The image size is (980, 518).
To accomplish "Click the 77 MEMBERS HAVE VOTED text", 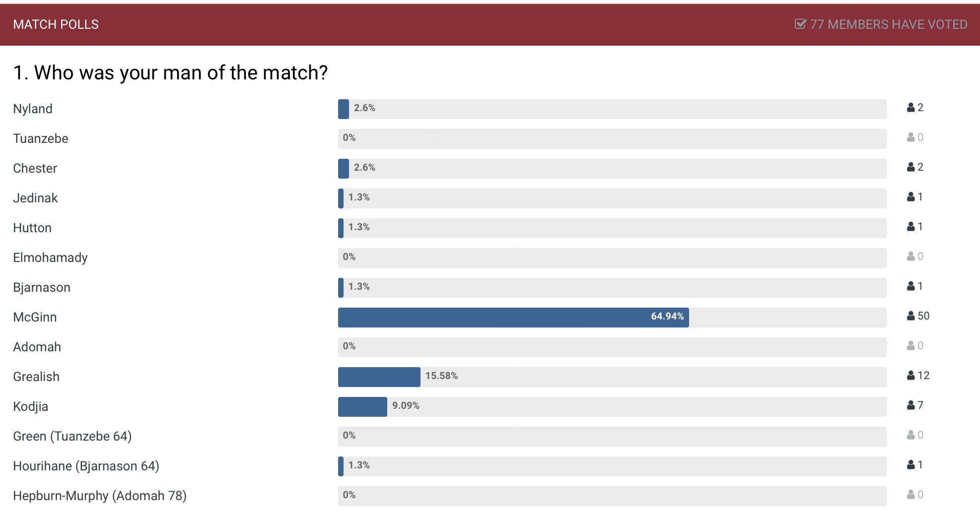I will coord(889,24).
